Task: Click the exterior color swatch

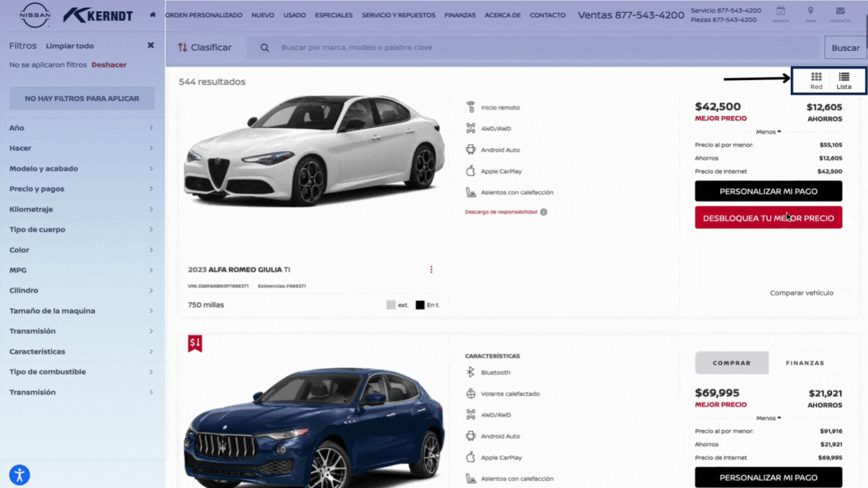Action: (391, 305)
